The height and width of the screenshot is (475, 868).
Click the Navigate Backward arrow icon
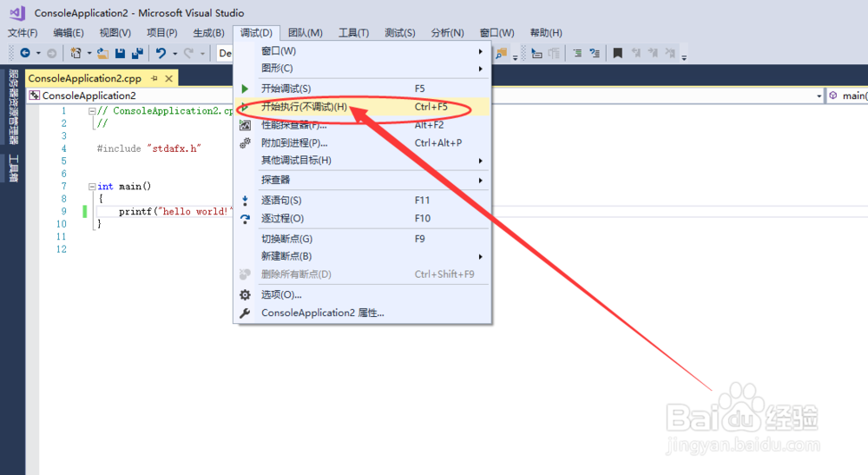tap(25, 53)
